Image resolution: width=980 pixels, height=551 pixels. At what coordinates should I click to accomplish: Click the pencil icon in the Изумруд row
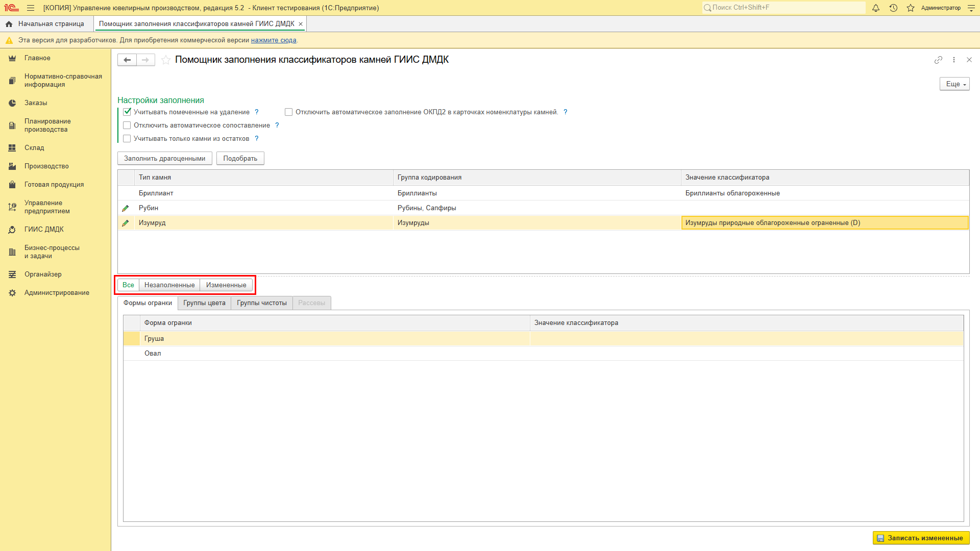coord(126,223)
